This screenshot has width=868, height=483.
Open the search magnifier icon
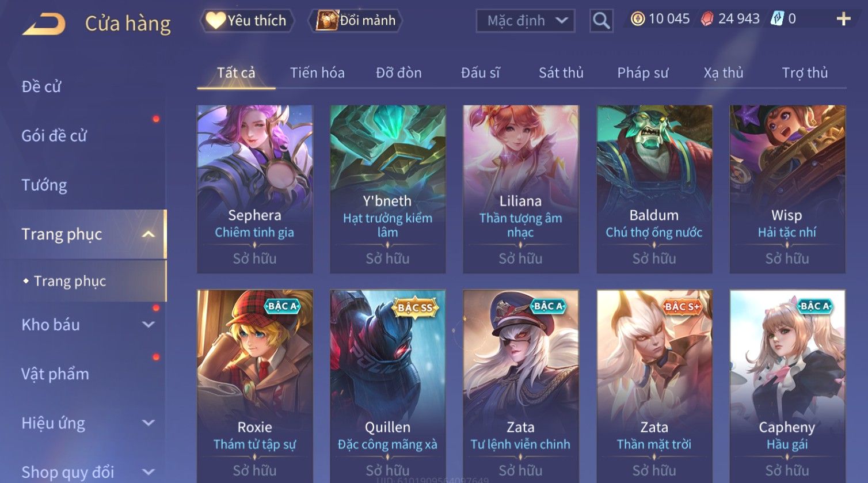tap(601, 21)
